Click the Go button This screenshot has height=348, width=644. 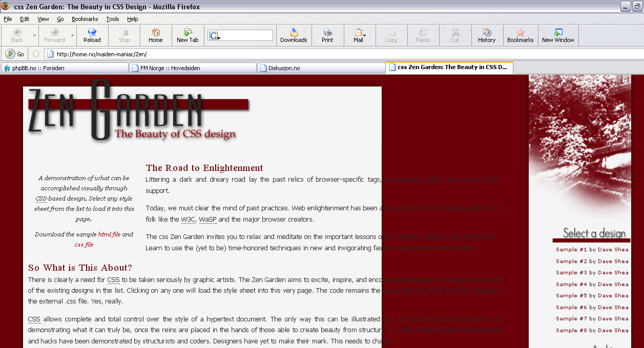pos(15,54)
